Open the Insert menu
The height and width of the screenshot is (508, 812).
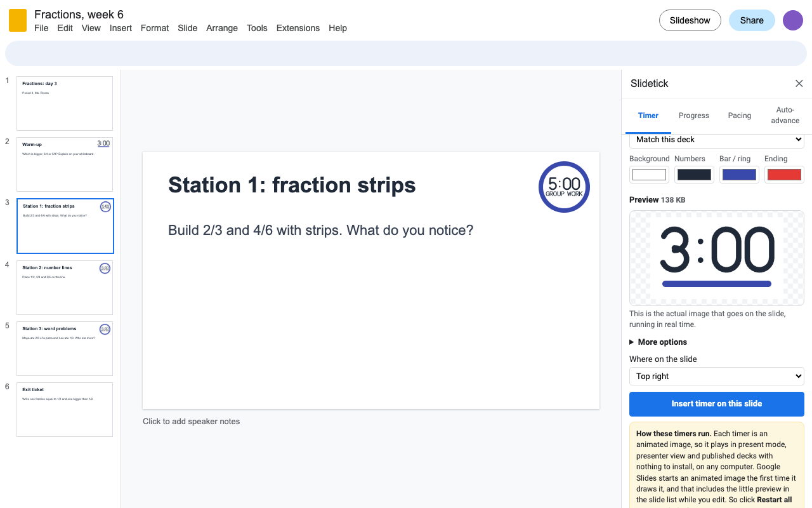tap(121, 28)
